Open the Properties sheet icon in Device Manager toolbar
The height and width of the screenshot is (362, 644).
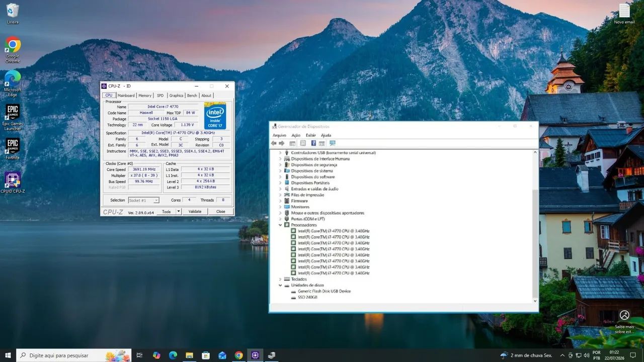(x=303, y=143)
